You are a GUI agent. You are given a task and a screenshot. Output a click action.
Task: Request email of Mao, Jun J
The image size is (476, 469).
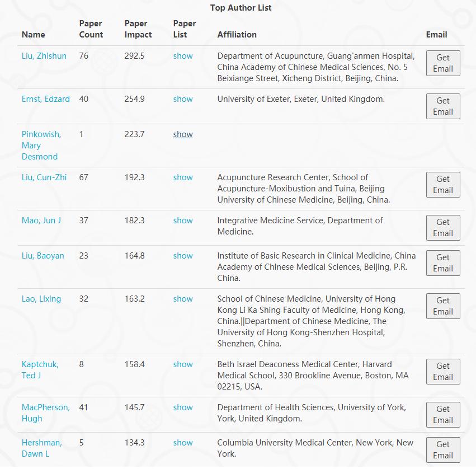pos(443,228)
